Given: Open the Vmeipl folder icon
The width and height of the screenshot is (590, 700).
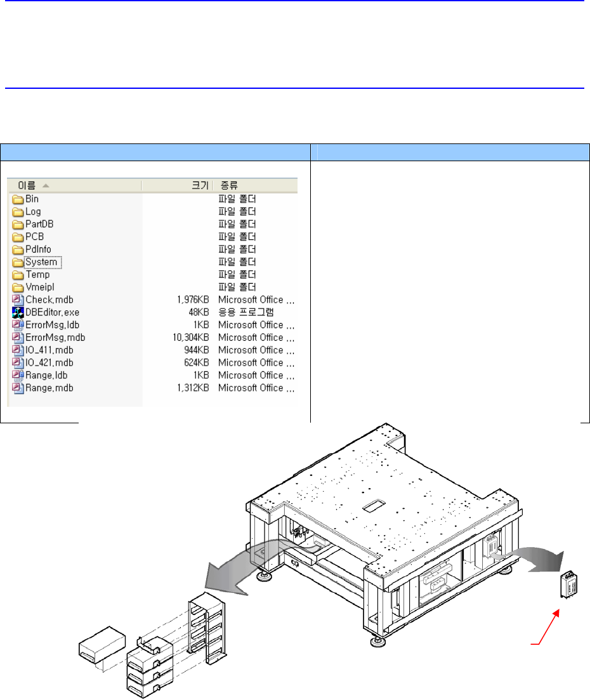Looking at the screenshot, I should (x=18, y=287).
